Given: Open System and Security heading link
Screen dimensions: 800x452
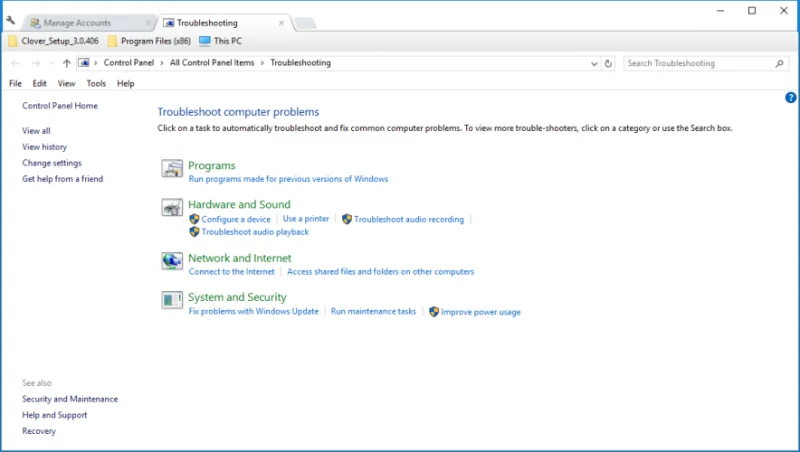Looking at the screenshot, I should coord(237,297).
